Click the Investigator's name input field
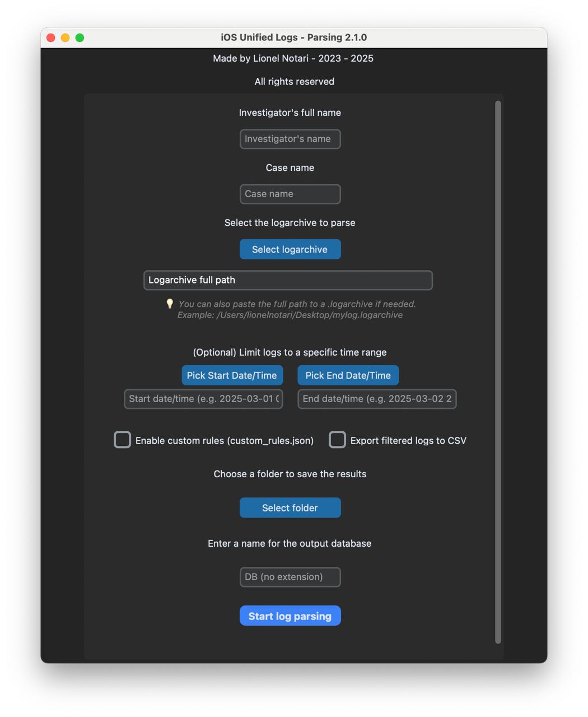 [x=290, y=139]
